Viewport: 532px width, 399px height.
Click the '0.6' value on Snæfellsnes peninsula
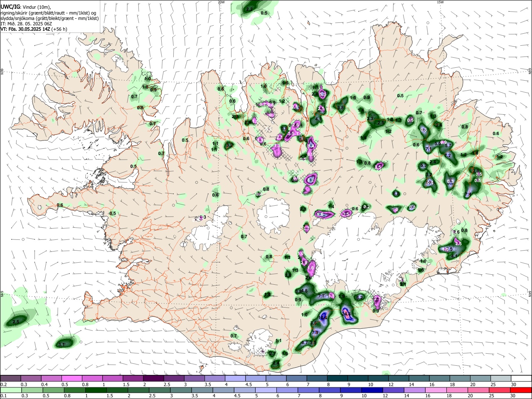click(x=60, y=205)
